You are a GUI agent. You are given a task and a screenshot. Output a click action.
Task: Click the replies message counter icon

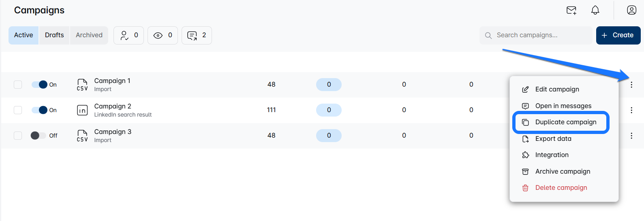tap(192, 36)
